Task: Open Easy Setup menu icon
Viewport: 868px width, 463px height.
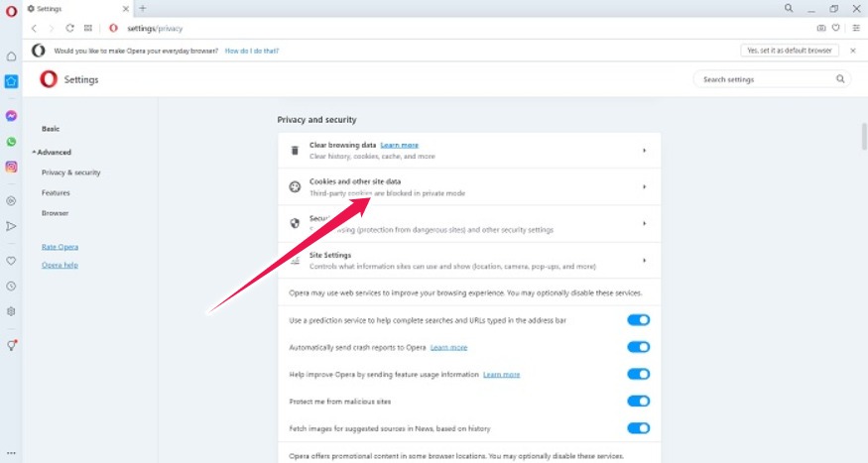Action: (x=856, y=29)
